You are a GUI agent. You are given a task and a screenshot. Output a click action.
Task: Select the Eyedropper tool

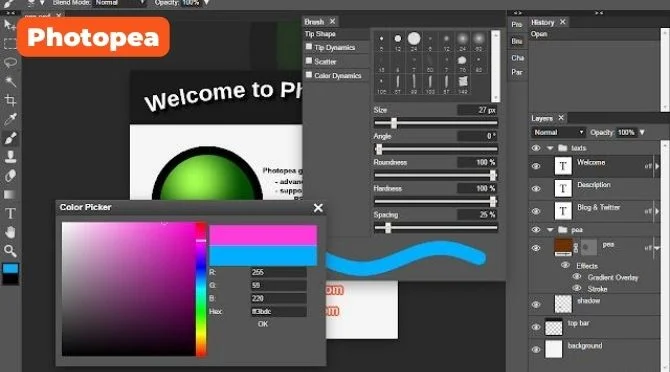tap(10, 119)
